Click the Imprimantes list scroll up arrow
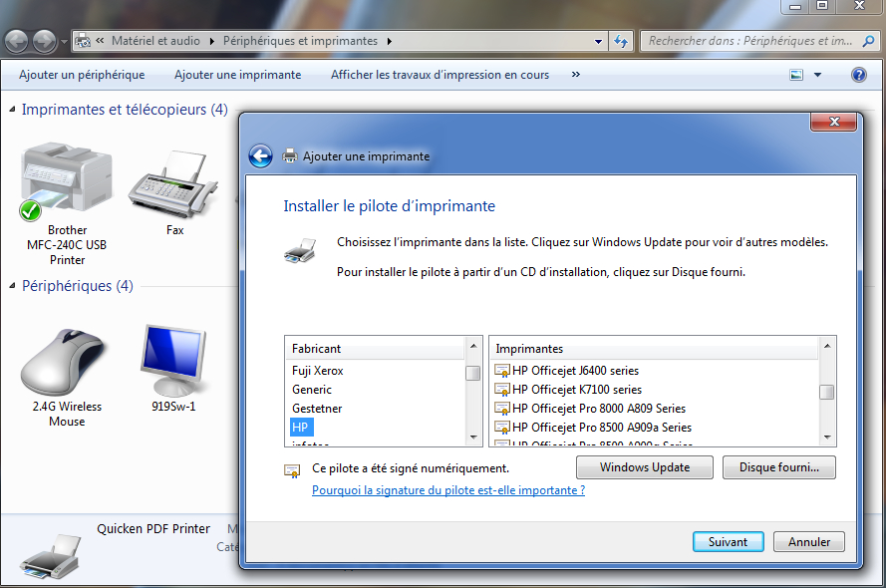The image size is (886, 588). [x=827, y=346]
